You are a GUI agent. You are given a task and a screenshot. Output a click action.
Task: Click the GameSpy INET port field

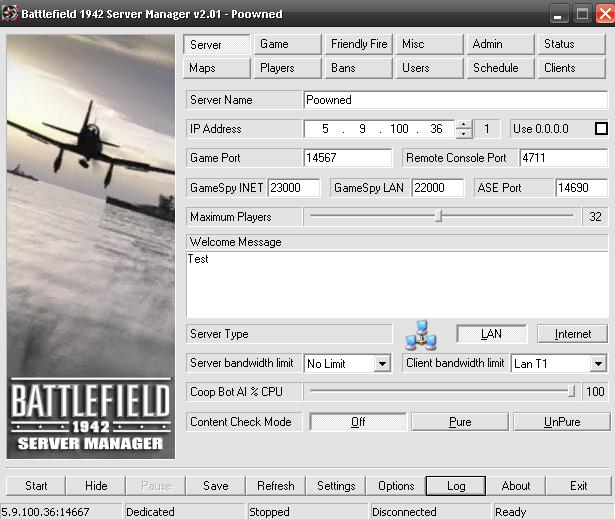point(293,188)
